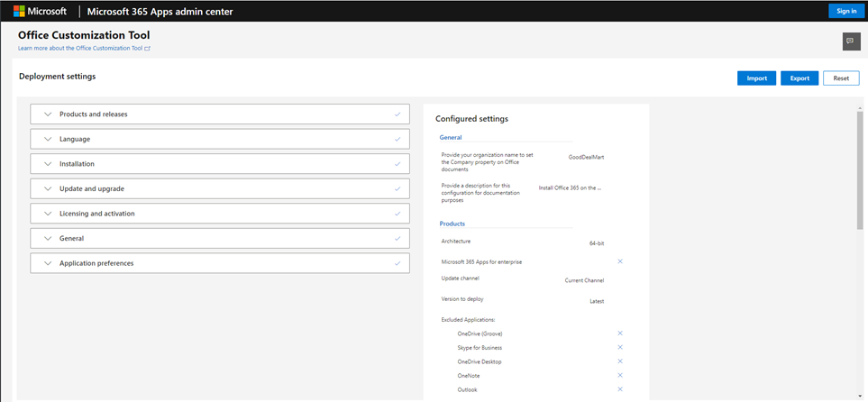
Task: Click checkmark on Application preferences row
Action: (x=397, y=263)
